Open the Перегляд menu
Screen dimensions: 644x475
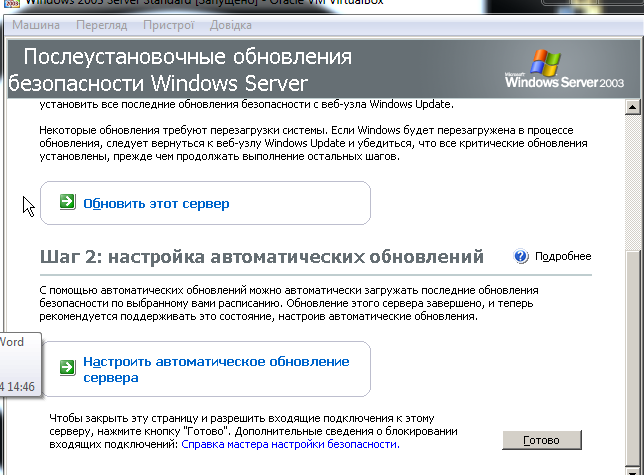(101, 25)
